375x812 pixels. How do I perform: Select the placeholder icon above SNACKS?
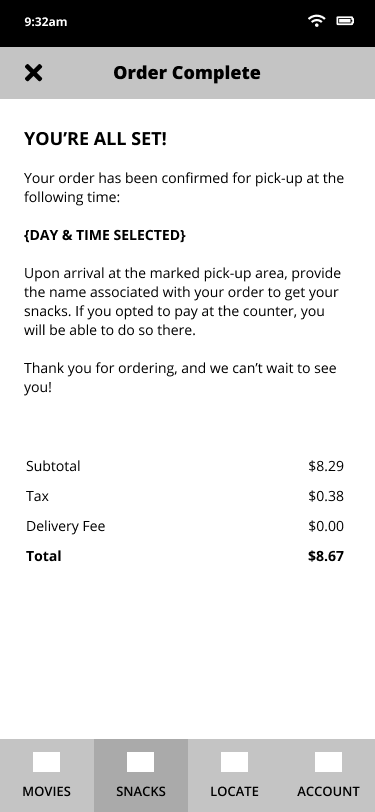tap(140, 762)
